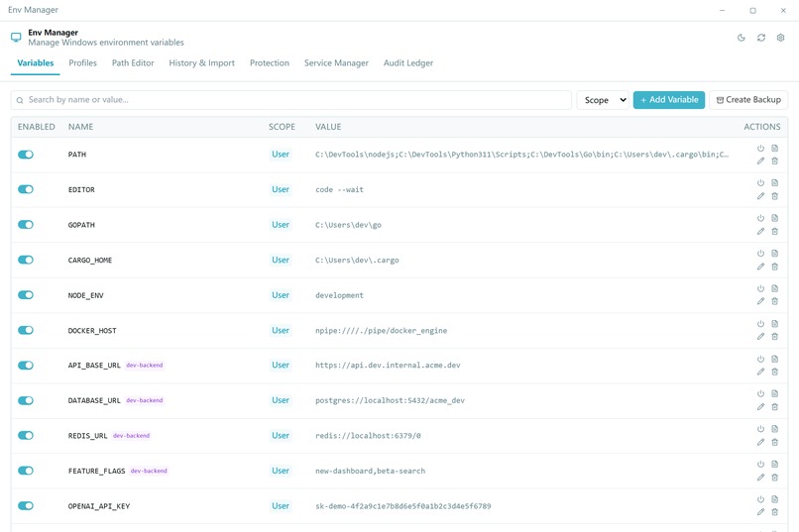Click power icon in EDITOR row
Image resolution: width=799 pixels, height=532 pixels.
tap(760, 182)
